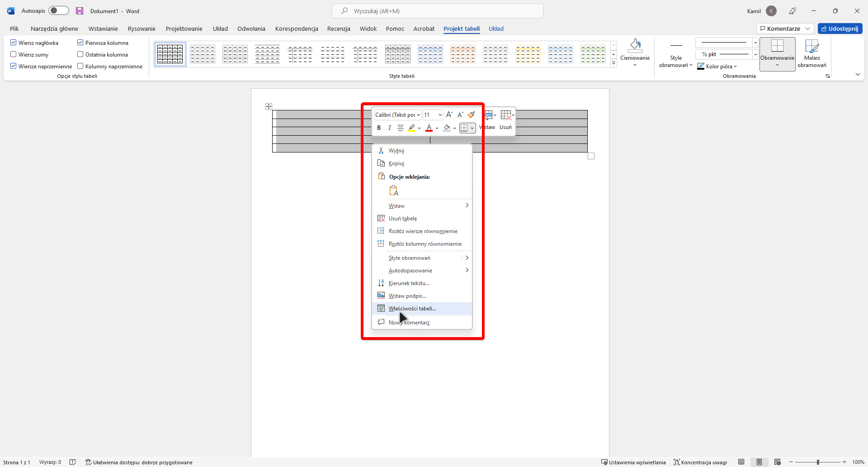Increase font size in mini toolbar
Image resolution: width=868 pixels, height=467 pixels.
click(x=449, y=114)
